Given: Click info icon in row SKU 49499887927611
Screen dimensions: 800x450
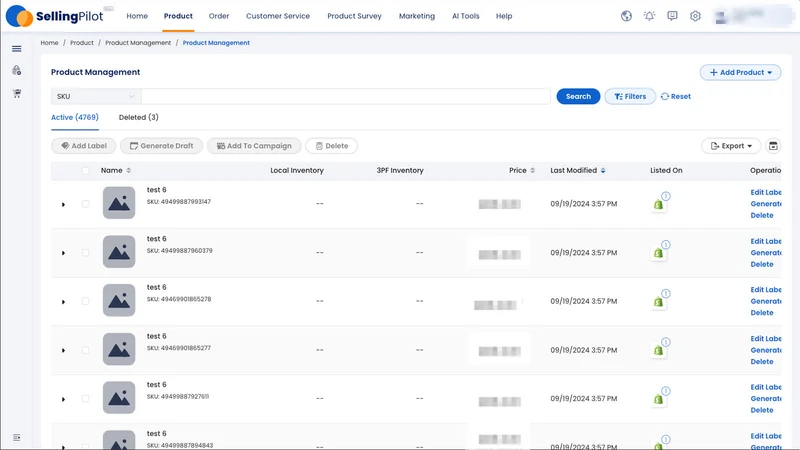Looking at the screenshot, I should pyautogui.click(x=666, y=391).
